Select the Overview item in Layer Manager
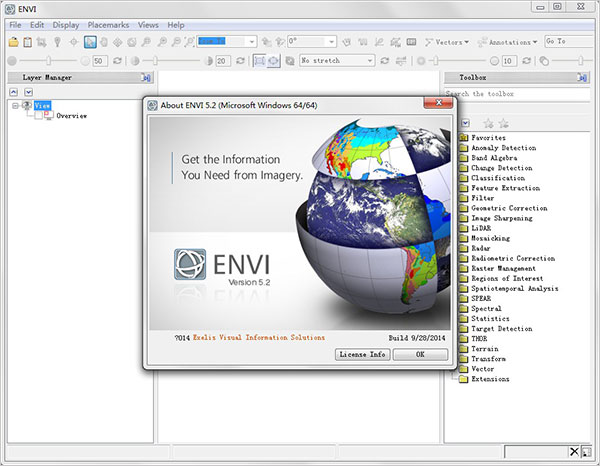 72,116
